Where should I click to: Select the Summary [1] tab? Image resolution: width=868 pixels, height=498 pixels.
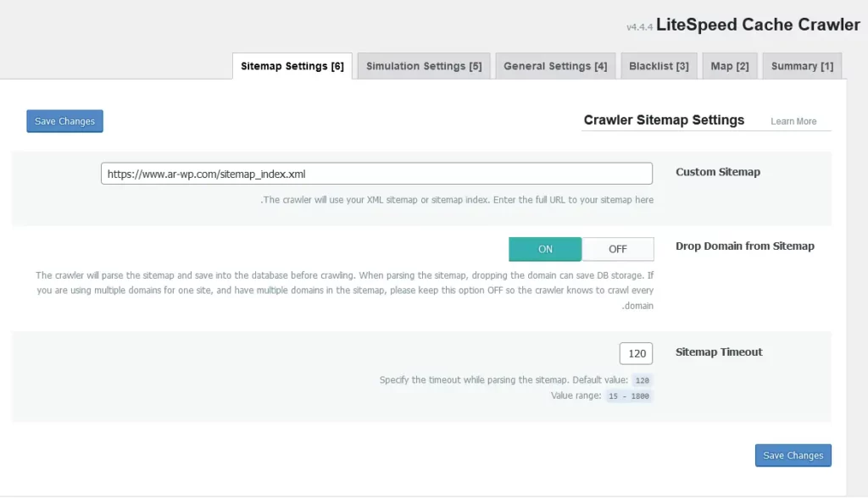802,66
